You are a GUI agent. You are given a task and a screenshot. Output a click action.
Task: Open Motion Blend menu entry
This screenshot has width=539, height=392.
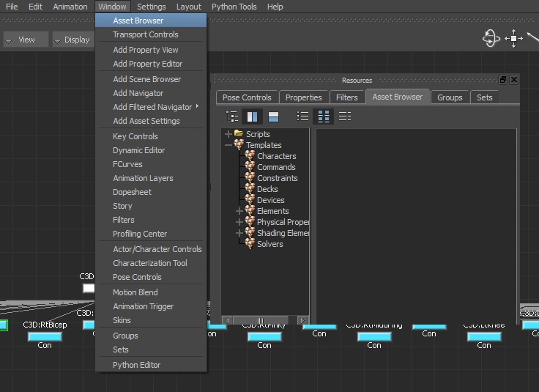pos(151,292)
